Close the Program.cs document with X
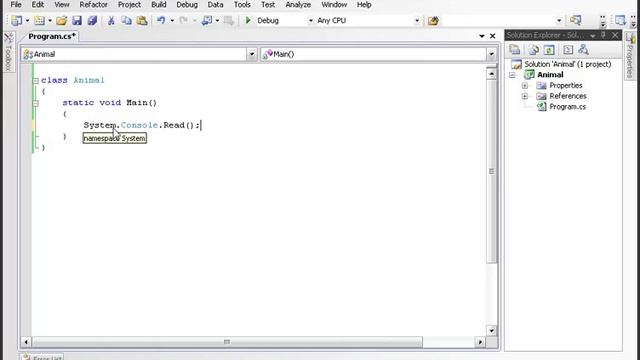The image size is (640, 360). tap(493, 36)
